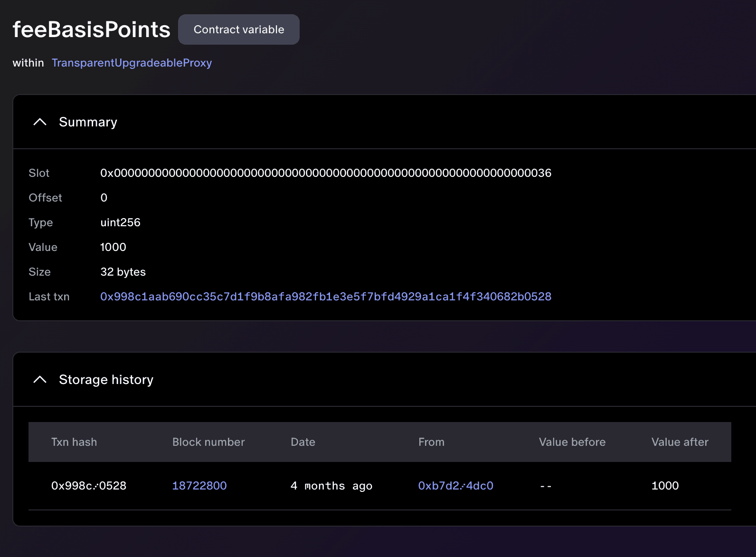Click the feeBasisPoints page heading

pyautogui.click(x=91, y=29)
